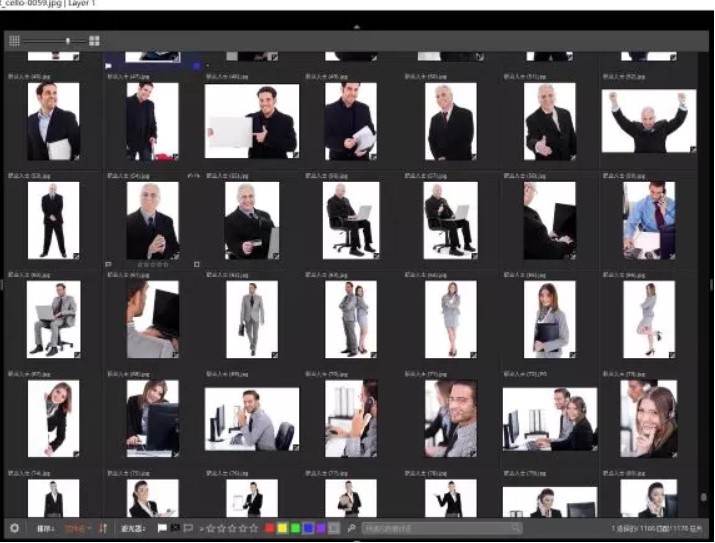Expand the rating comparison operator dropdown

(201, 528)
